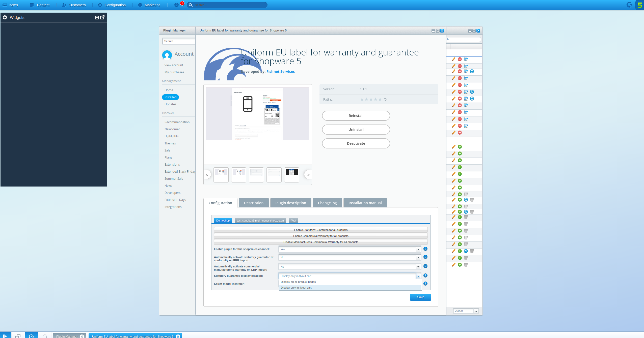Close the Plugin Manager taskbar tab with its X
644x338 pixels.
click(82, 336)
